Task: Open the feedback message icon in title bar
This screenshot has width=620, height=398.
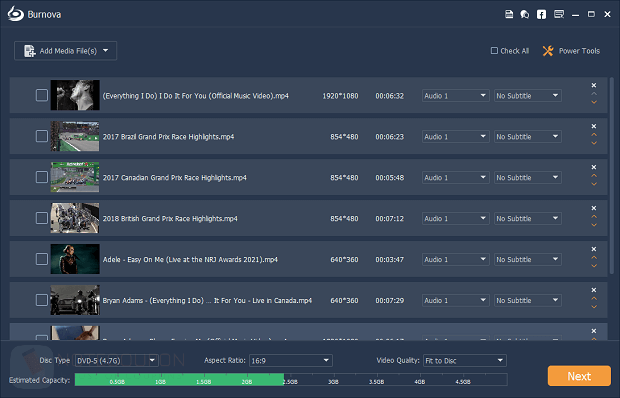Action: tap(559, 15)
